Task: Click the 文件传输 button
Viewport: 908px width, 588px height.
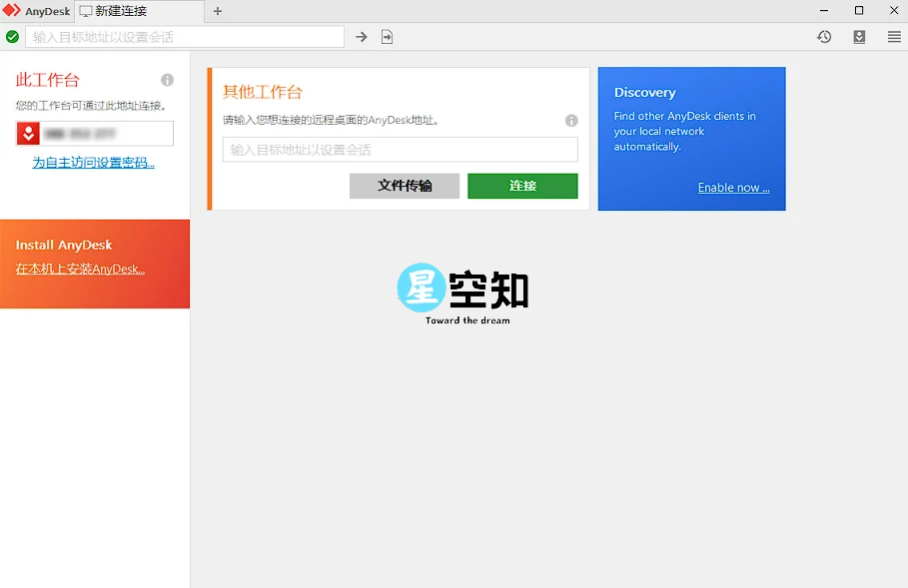Action: (x=404, y=186)
